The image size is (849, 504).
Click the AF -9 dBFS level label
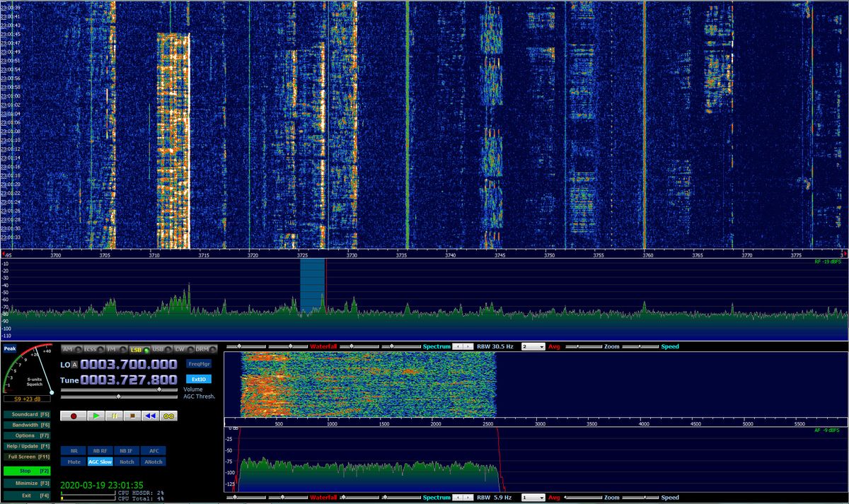pos(827,430)
